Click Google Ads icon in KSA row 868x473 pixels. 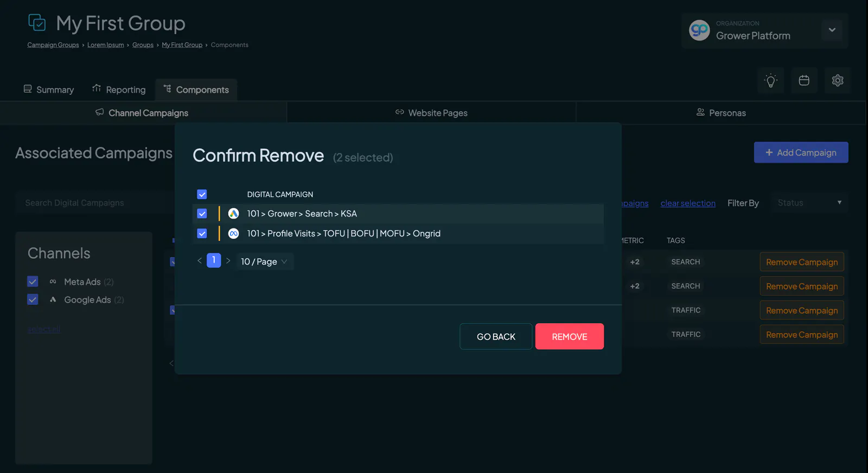[x=233, y=214]
